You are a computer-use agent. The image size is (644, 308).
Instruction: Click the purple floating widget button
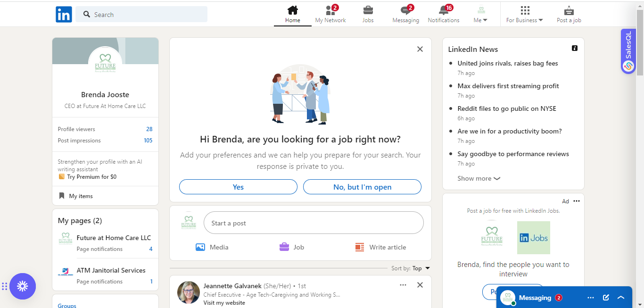[x=23, y=286]
